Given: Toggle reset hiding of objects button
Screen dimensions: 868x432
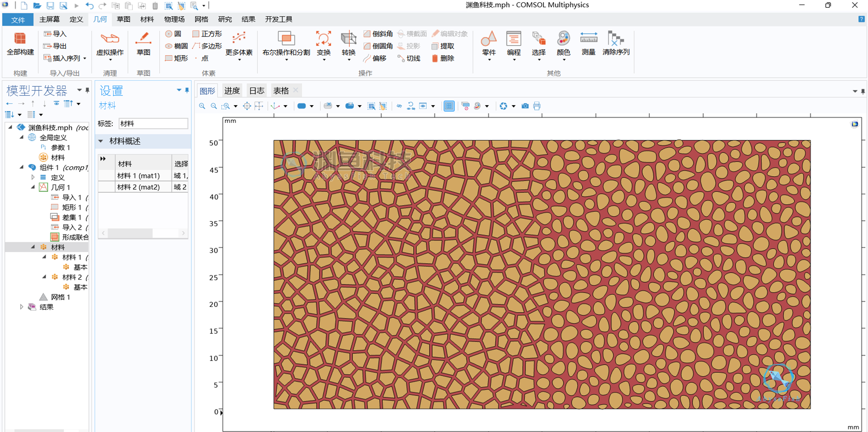Looking at the screenshot, I should 411,106.
